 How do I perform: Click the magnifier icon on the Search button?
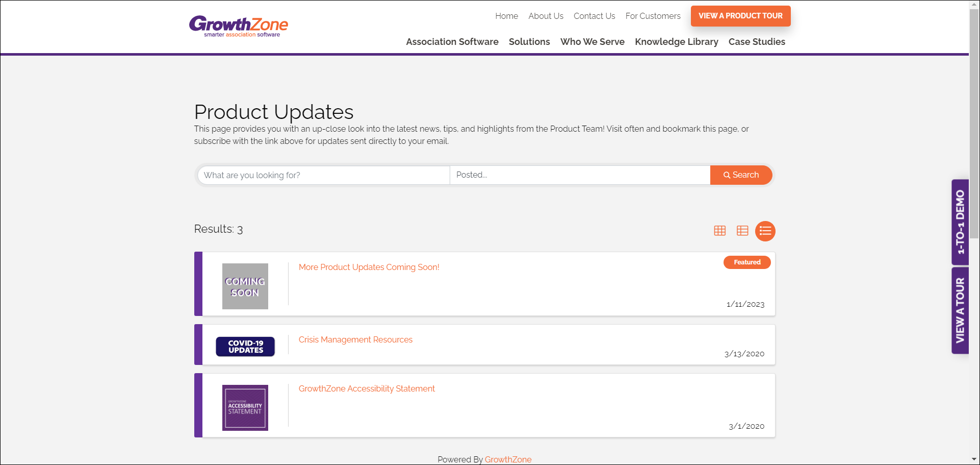(728, 175)
